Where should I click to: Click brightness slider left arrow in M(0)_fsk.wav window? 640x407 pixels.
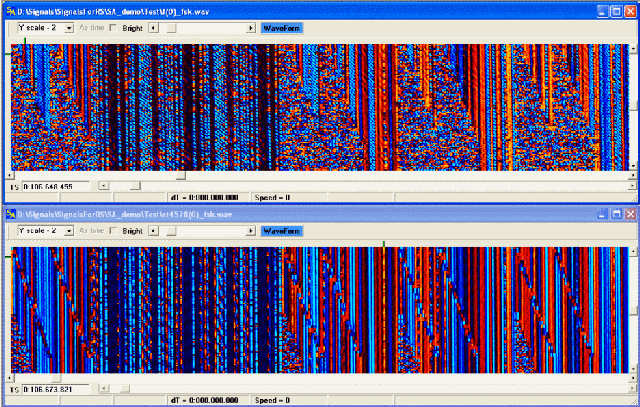click(x=153, y=28)
